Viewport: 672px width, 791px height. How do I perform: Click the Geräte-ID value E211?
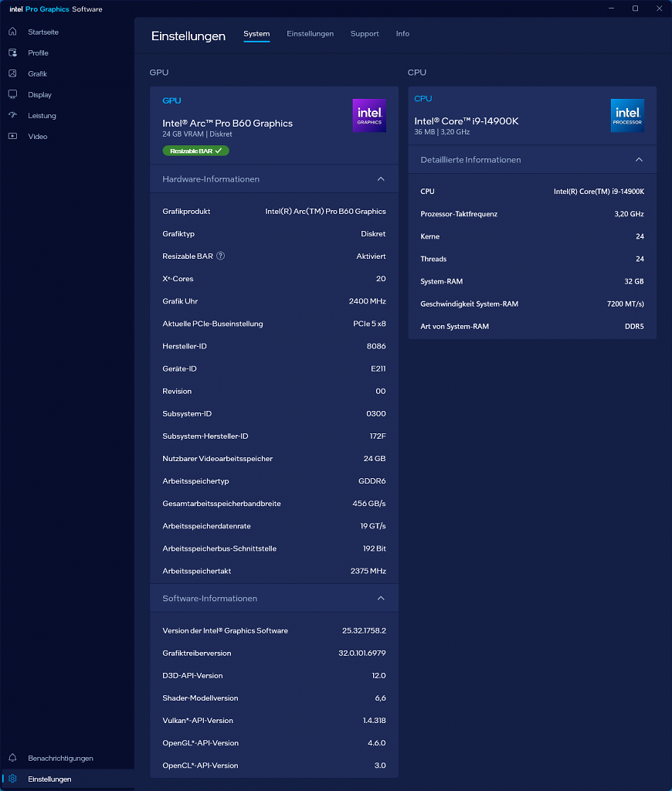point(378,368)
